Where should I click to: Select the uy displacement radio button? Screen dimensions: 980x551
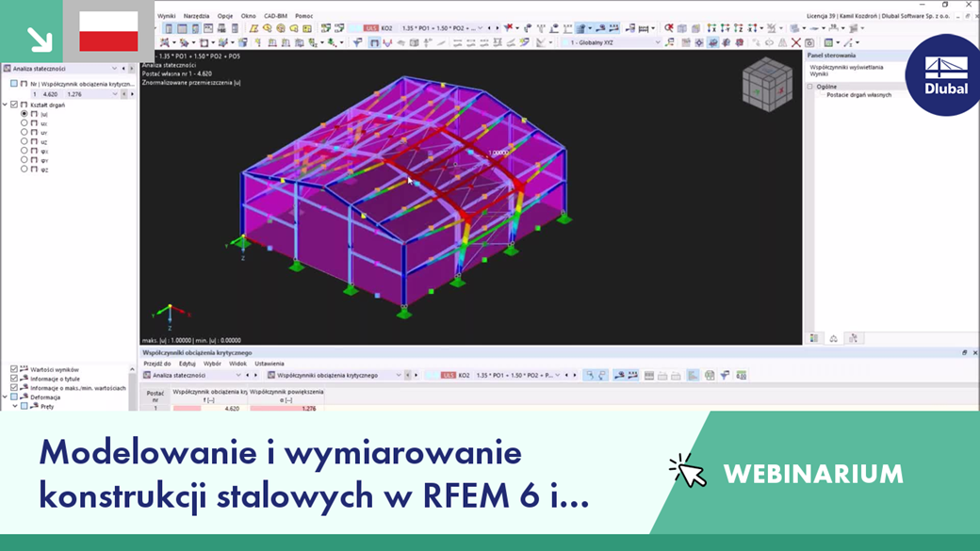pos(24,132)
